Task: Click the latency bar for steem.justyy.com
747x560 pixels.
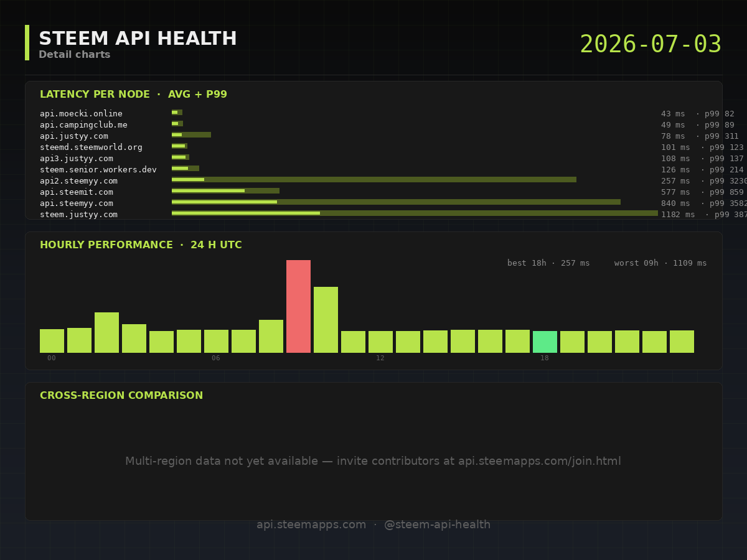Action: tap(415, 213)
